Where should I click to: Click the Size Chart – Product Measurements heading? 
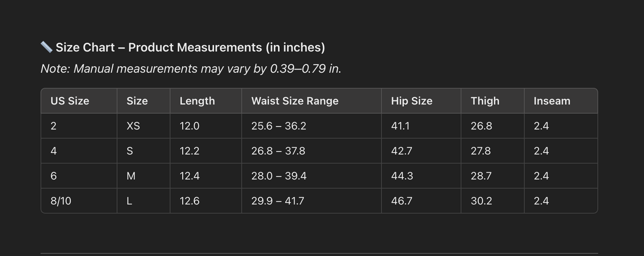point(190,47)
